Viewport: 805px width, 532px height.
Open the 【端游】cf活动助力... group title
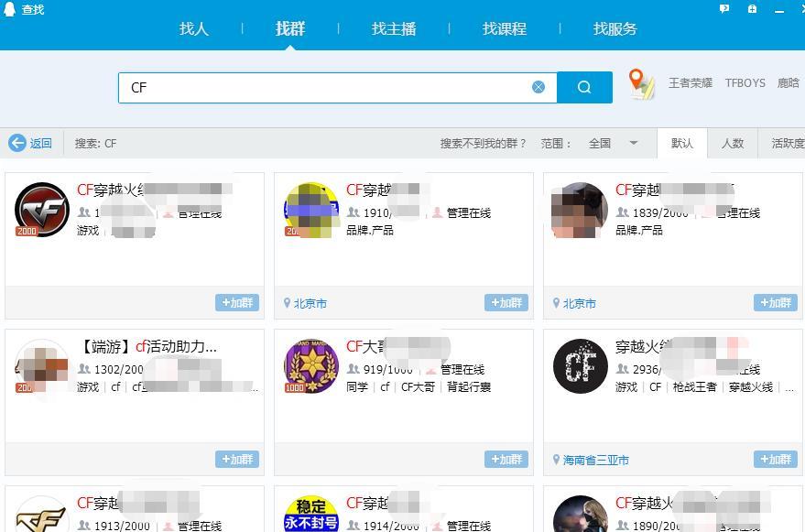(147, 347)
